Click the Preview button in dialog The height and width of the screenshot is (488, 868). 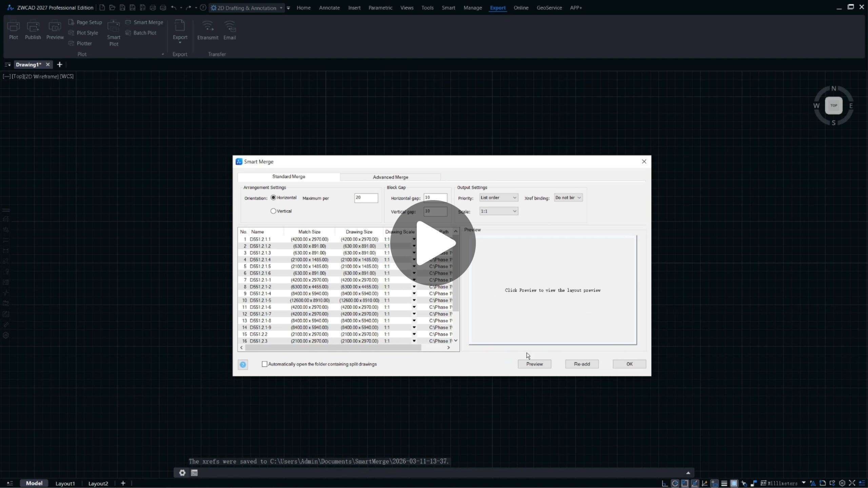point(534,364)
